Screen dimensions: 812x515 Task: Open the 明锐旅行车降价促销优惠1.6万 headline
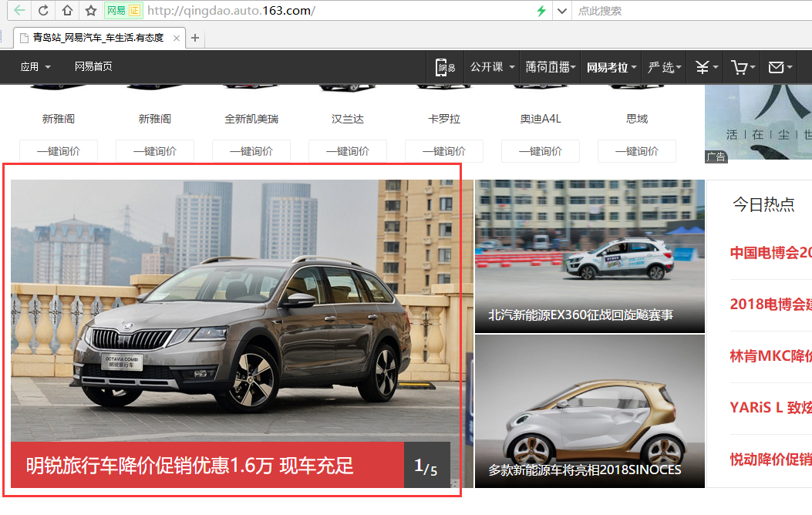click(190, 466)
